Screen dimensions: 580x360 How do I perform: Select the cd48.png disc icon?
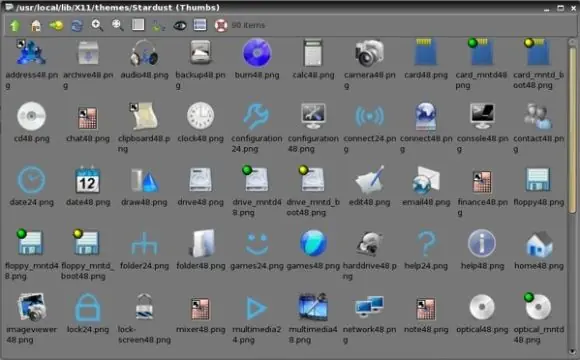[31, 117]
